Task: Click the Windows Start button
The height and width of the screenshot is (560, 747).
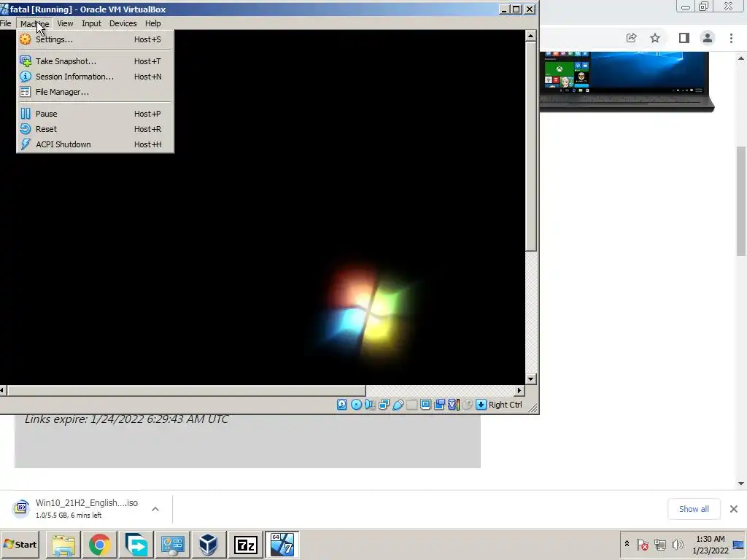Action: click(20, 544)
